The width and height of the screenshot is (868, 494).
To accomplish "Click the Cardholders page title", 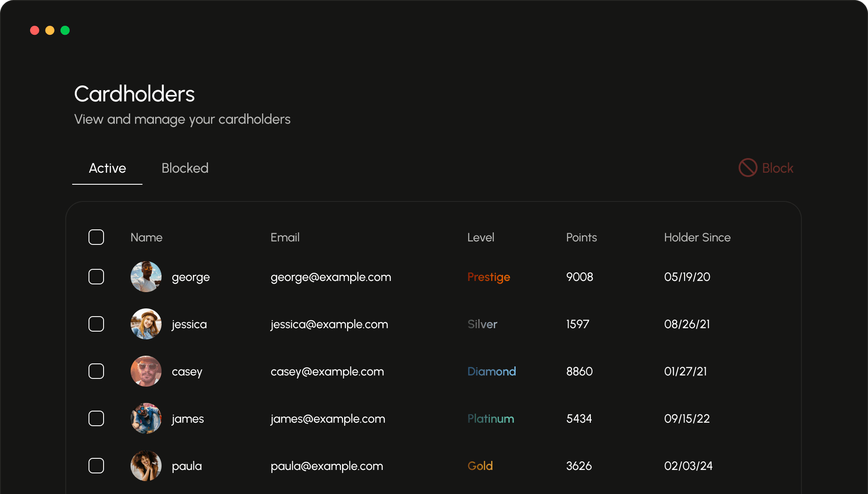I will (x=134, y=94).
